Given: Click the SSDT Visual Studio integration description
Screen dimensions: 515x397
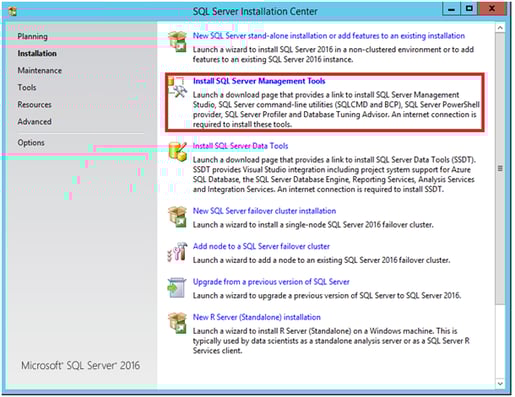Looking at the screenshot, I should [x=334, y=174].
